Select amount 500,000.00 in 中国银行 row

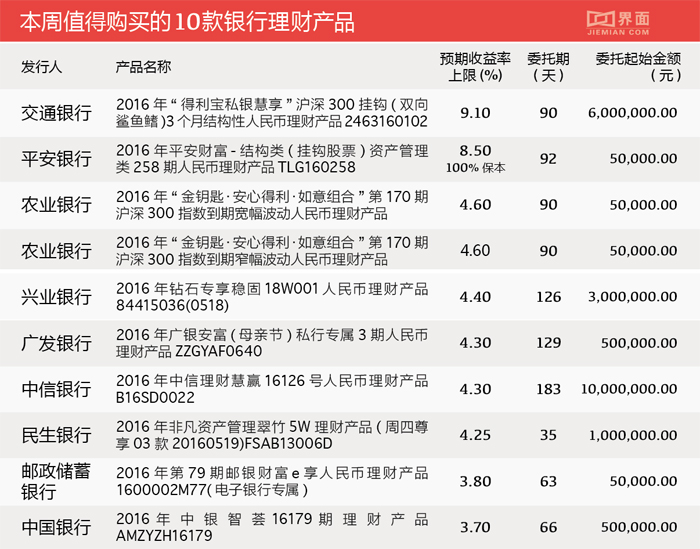639,528
